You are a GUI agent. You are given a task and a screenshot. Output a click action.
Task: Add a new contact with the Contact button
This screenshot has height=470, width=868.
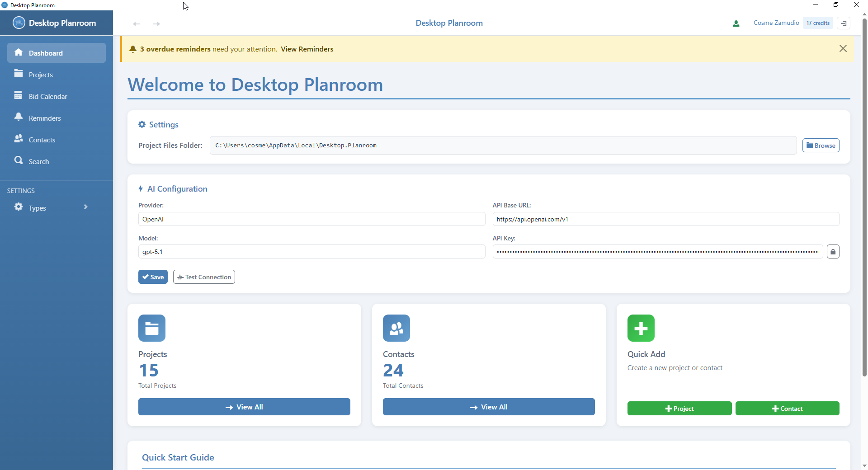click(x=788, y=408)
